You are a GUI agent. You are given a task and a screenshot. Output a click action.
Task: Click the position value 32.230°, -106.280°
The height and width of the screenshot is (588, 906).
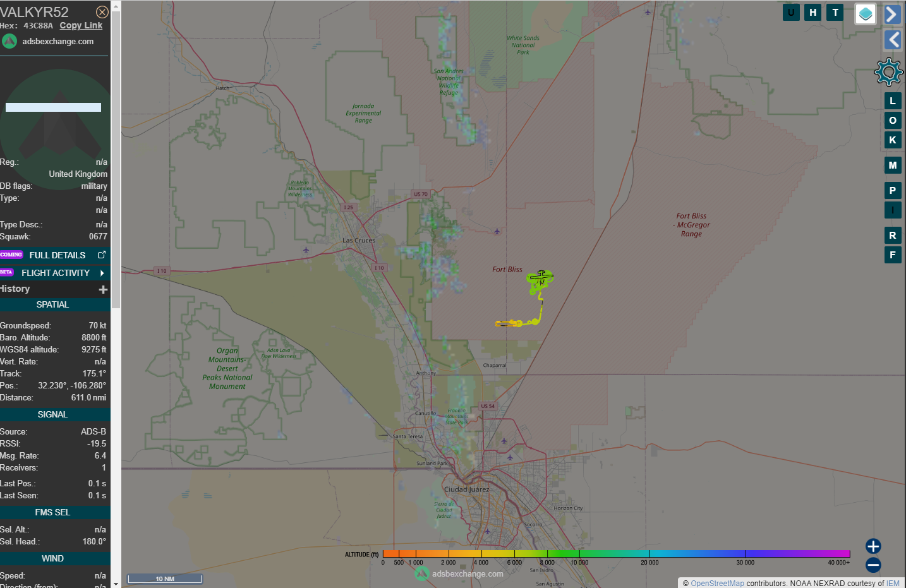pyautogui.click(x=72, y=386)
